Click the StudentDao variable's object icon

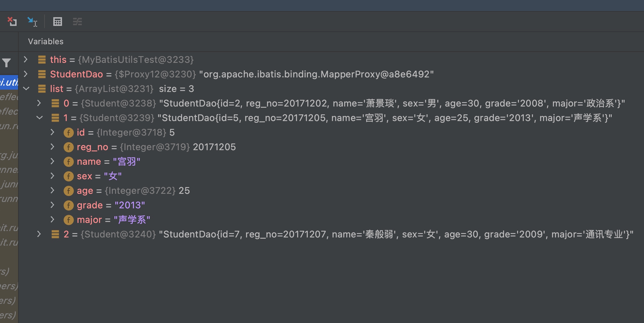point(42,74)
